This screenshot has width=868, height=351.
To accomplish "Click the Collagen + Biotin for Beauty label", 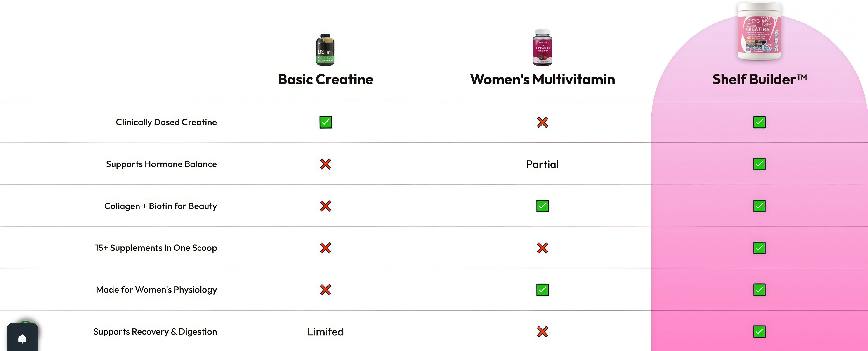I will click(161, 206).
